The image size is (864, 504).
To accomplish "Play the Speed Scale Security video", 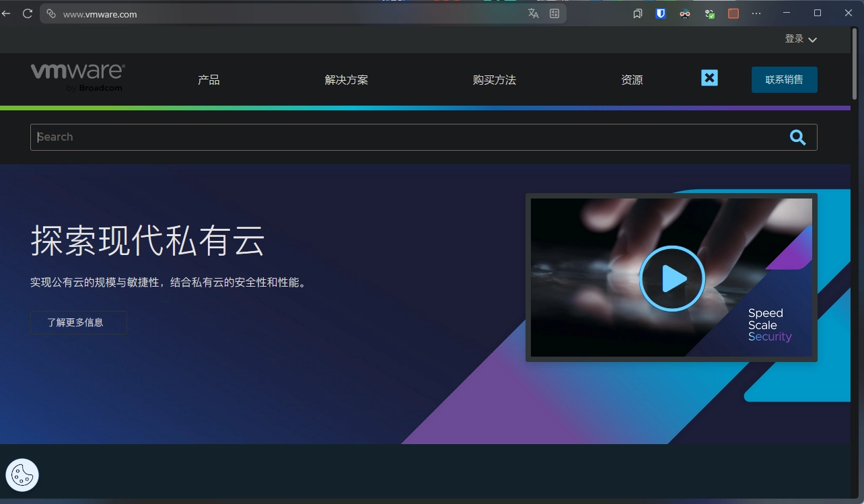I will click(672, 279).
